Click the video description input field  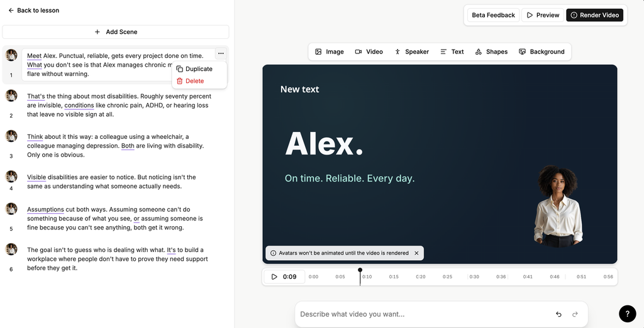point(423,314)
